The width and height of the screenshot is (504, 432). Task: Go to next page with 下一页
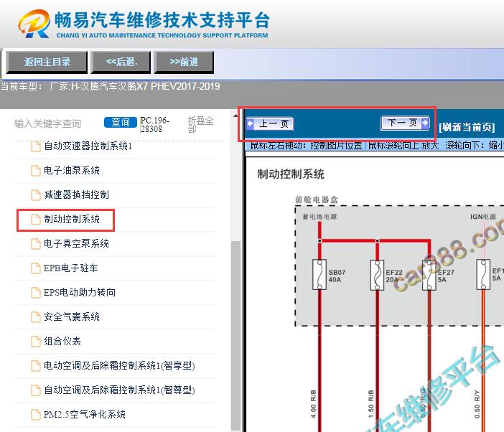pos(405,123)
